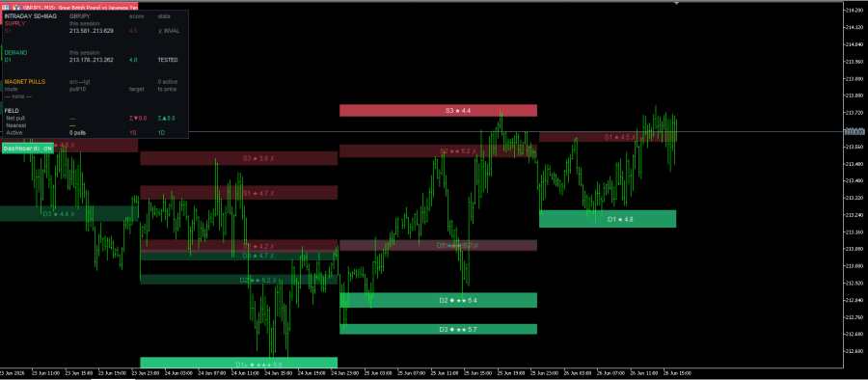Click the demand range 213.178..213.262 value
This screenshot has height=380, width=868.
[x=92, y=60]
